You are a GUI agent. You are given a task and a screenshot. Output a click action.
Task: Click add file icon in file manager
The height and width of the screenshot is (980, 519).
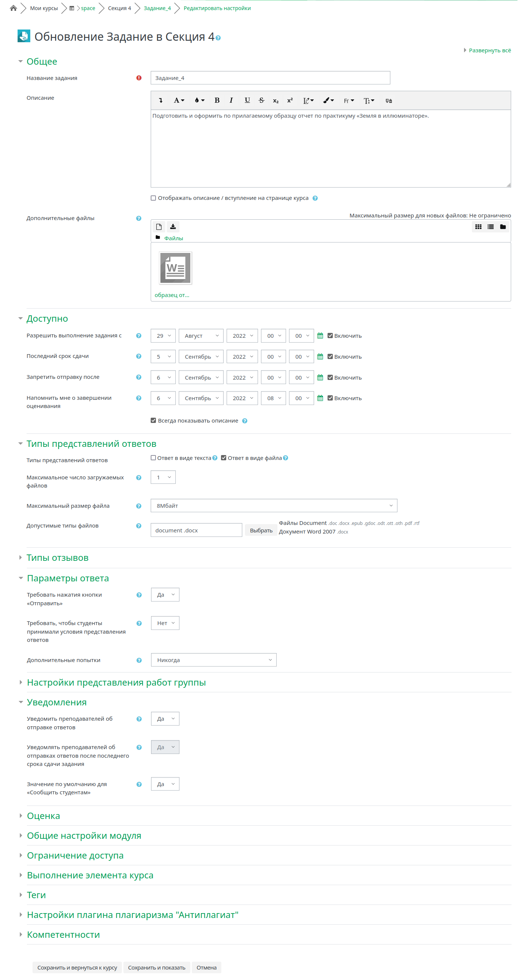pos(159,227)
